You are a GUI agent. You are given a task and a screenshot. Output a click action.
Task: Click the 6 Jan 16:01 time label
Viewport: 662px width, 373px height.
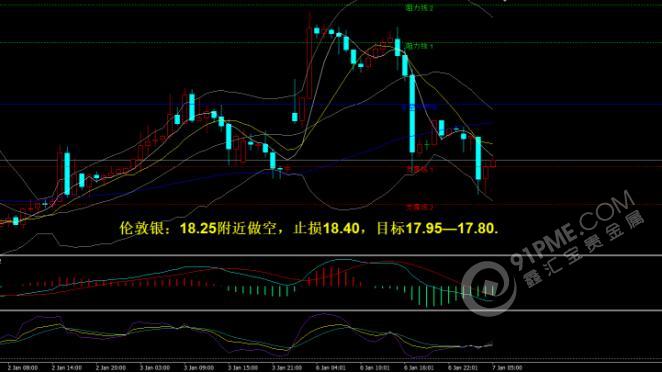(x=419, y=368)
